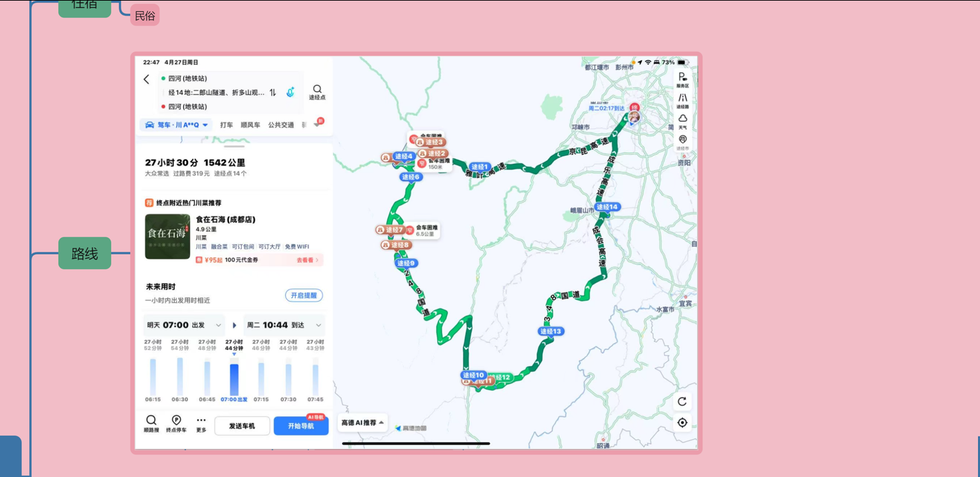This screenshot has width=980, height=477.
Task: Tap the back arrow in route panel
Action: 147,79
